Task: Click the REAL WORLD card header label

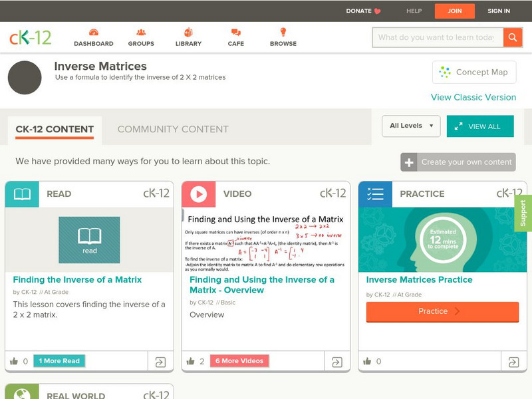Action: coord(76,396)
